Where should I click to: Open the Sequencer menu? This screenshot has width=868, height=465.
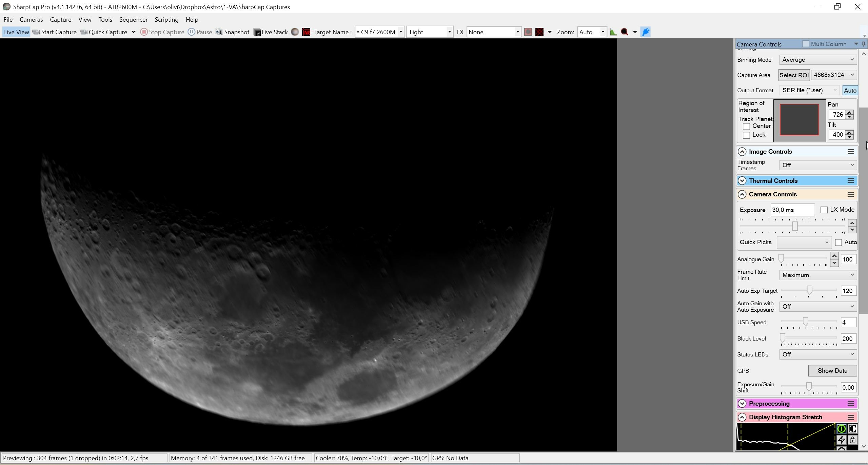click(x=133, y=20)
